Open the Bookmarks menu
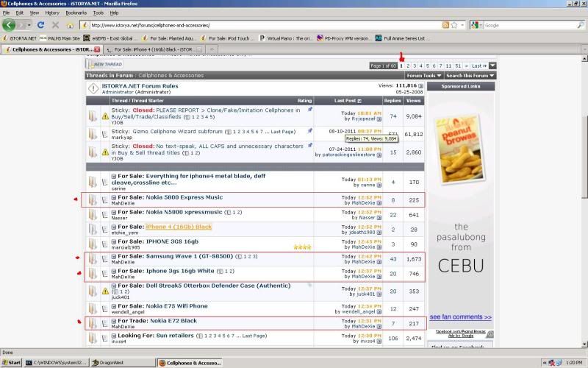The image size is (588, 368). pos(76,13)
